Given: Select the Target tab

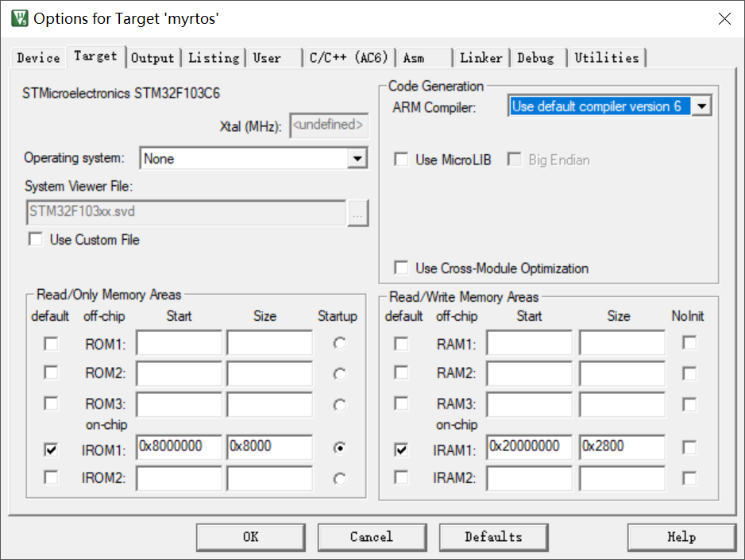Looking at the screenshot, I should [x=95, y=56].
